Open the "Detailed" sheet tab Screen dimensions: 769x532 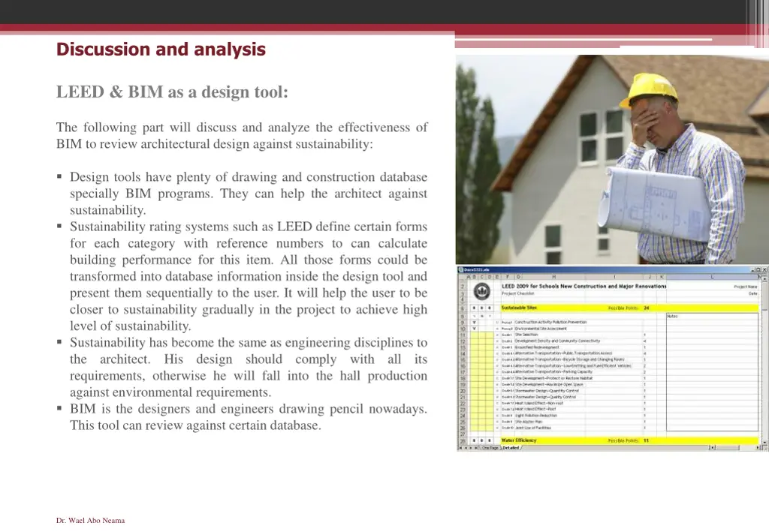coord(511,448)
